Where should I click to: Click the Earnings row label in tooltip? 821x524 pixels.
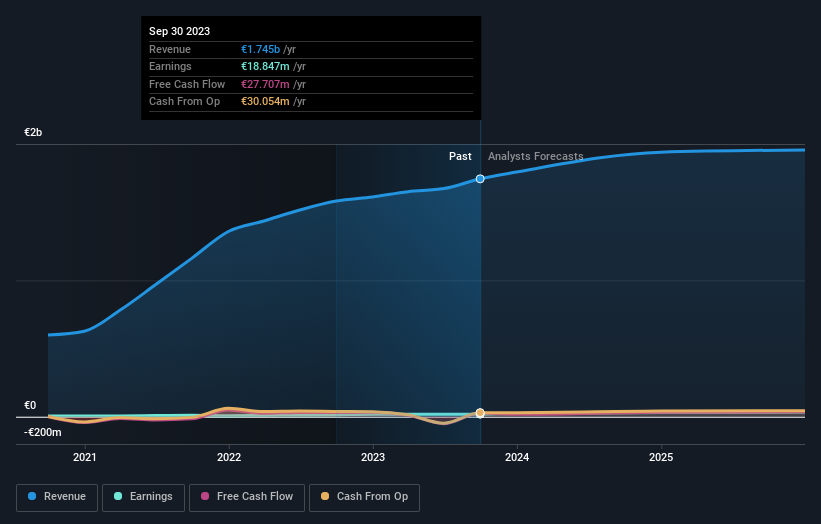(170, 66)
